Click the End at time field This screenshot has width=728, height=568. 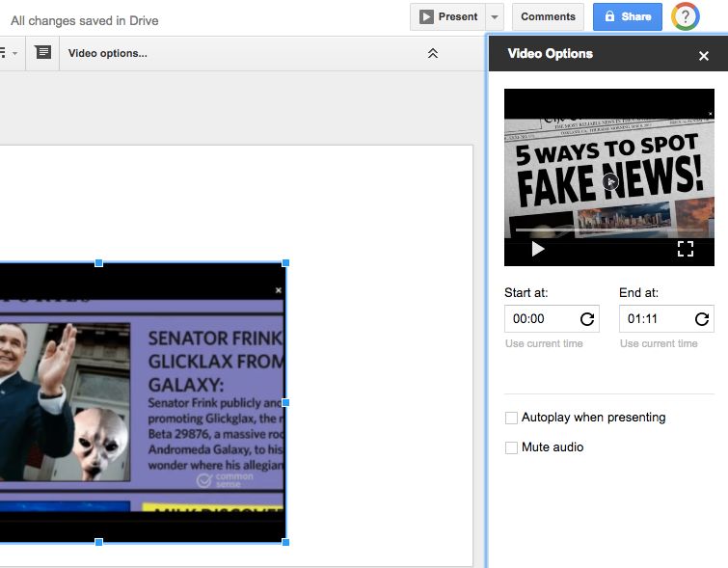[666, 318]
